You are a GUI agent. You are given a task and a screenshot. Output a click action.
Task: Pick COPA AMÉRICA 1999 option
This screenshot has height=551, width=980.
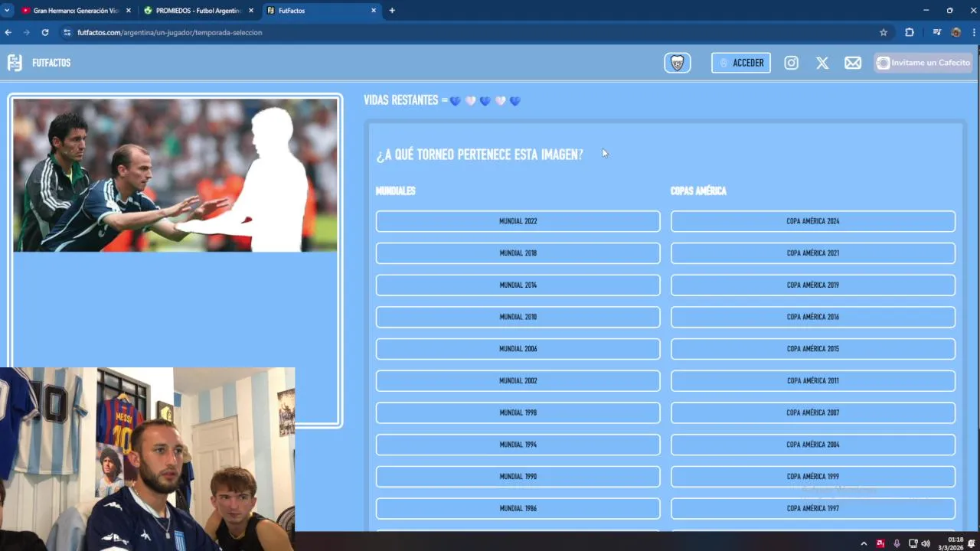coord(813,476)
